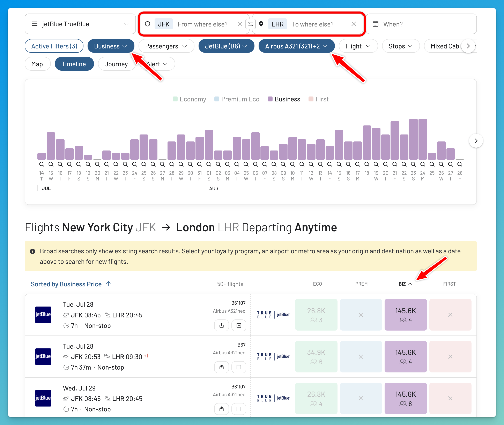This screenshot has height=425, width=504.
Task: Clear the JFK origin field
Action: click(x=240, y=24)
